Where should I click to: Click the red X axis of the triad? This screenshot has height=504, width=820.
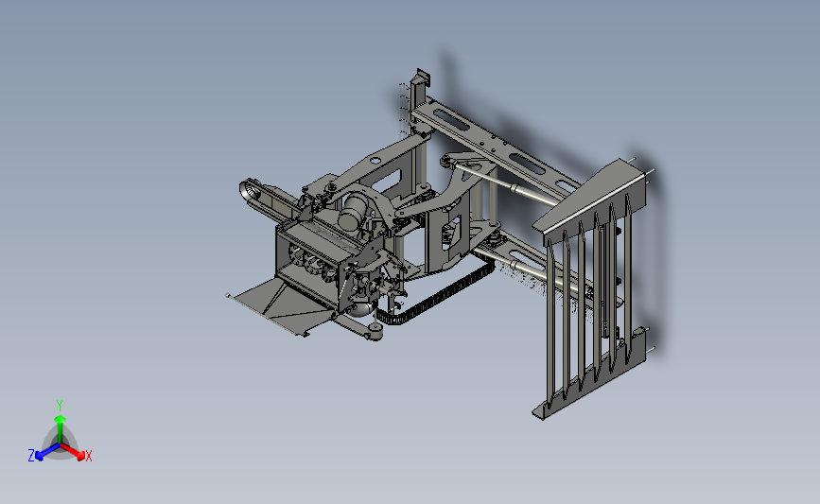click(x=74, y=452)
